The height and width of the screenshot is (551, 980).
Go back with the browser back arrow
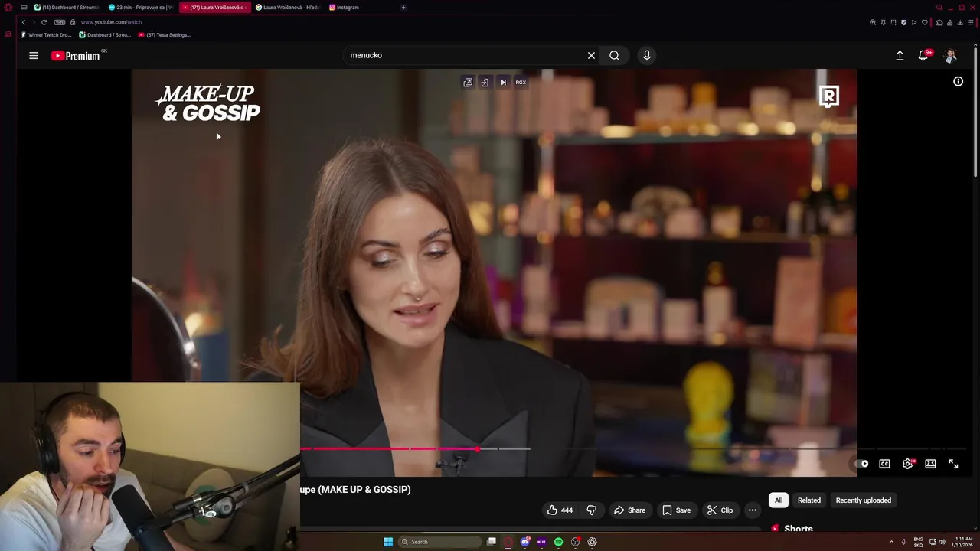click(x=23, y=22)
